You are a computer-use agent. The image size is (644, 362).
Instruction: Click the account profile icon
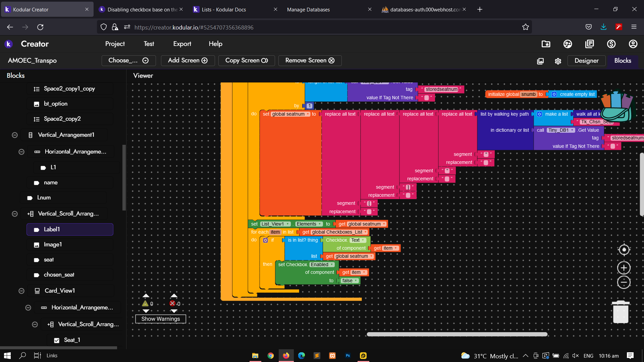[x=633, y=44]
